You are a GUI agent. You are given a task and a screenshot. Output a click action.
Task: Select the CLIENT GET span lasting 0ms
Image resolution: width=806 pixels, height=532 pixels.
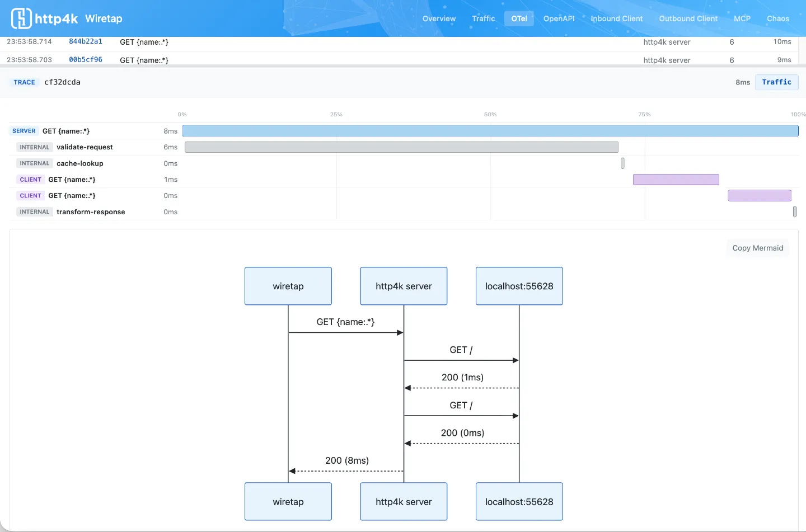[404, 196]
